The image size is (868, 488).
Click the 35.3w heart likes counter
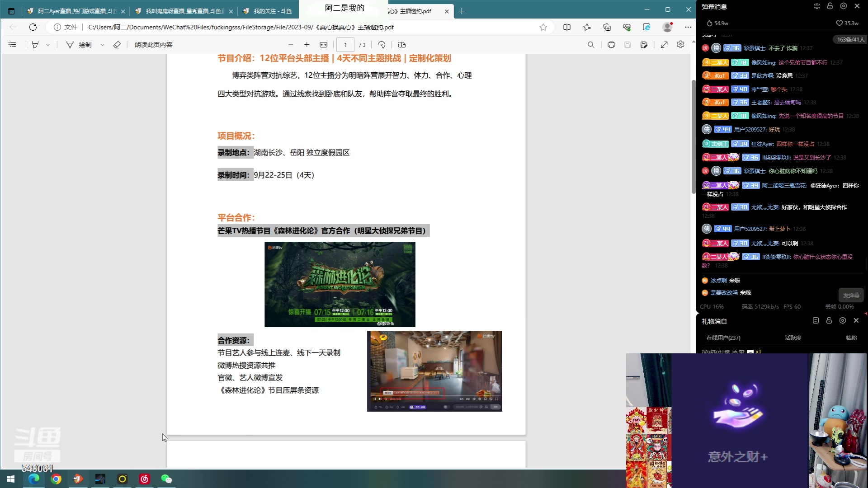(x=847, y=23)
